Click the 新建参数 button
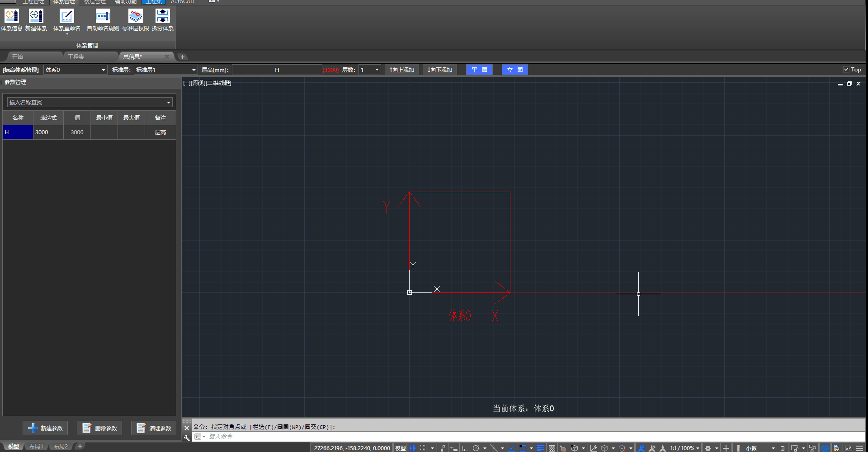Viewport: 868px width, 452px height. click(x=45, y=428)
